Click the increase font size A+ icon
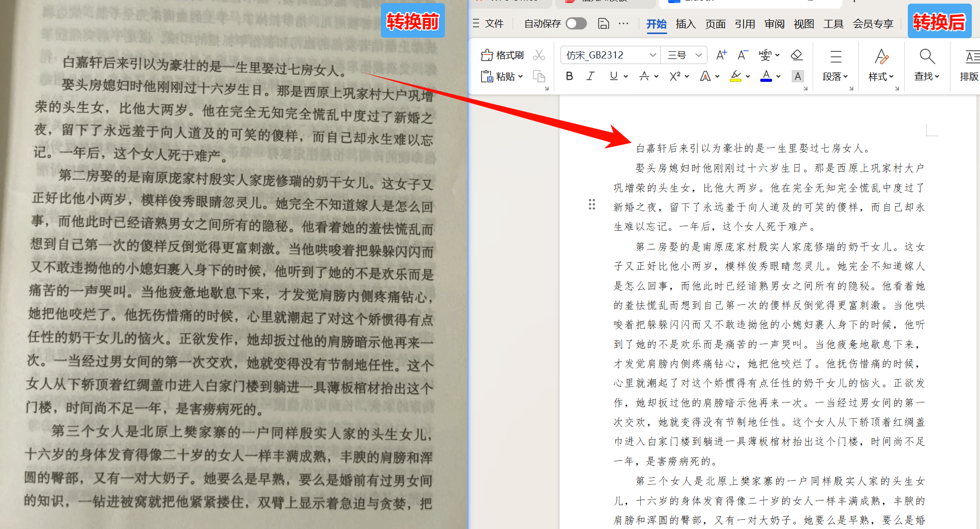Screen dimensions: 980x529 coord(721,54)
